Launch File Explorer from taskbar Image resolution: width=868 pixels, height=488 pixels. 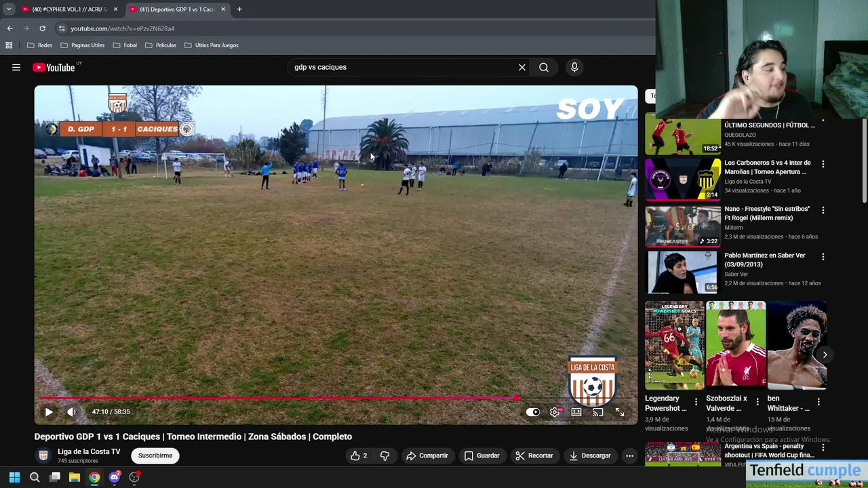pos(75,477)
